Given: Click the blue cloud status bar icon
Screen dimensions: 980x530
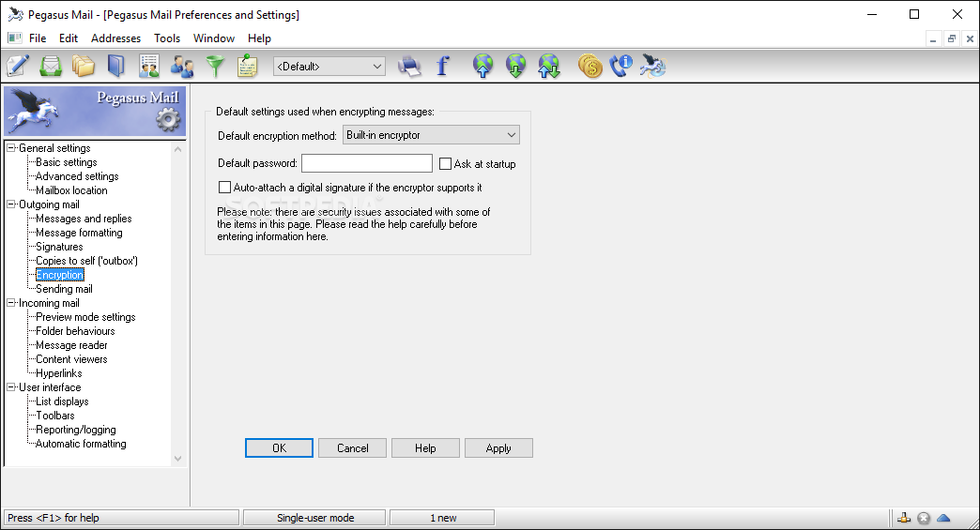Looking at the screenshot, I should coord(943,518).
